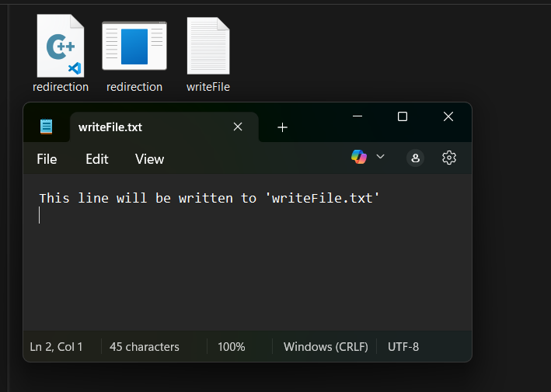Open Copilot from the Notepad toolbar
The width and height of the screenshot is (551, 392).
[359, 158]
